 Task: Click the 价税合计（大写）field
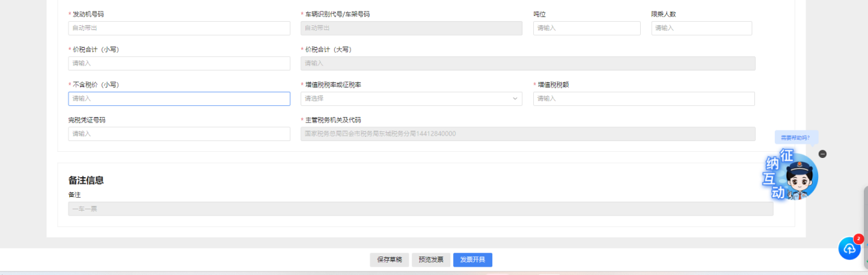(527, 64)
